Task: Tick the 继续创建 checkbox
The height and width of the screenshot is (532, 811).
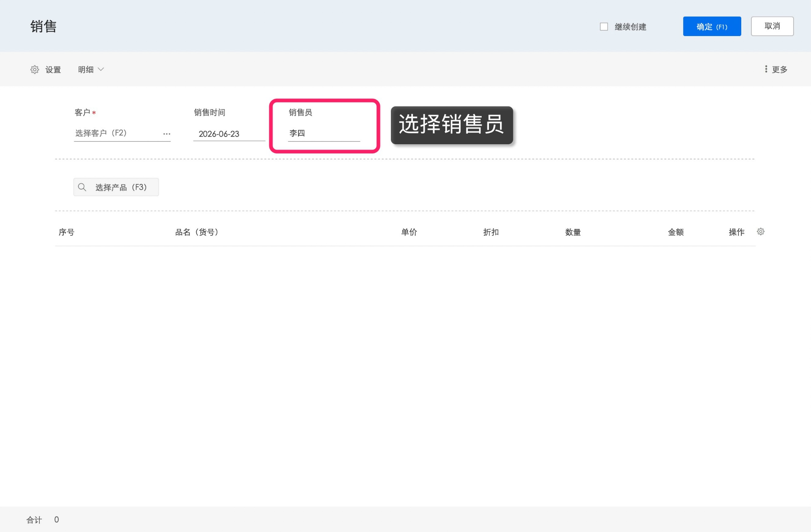Action: (x=604, y=27)
